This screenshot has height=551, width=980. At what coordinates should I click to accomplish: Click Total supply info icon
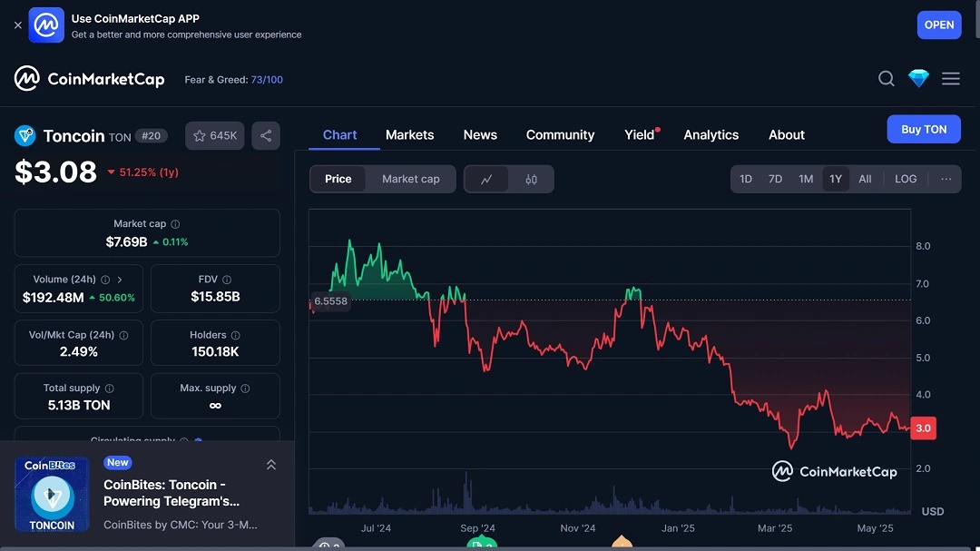(110, 389)
